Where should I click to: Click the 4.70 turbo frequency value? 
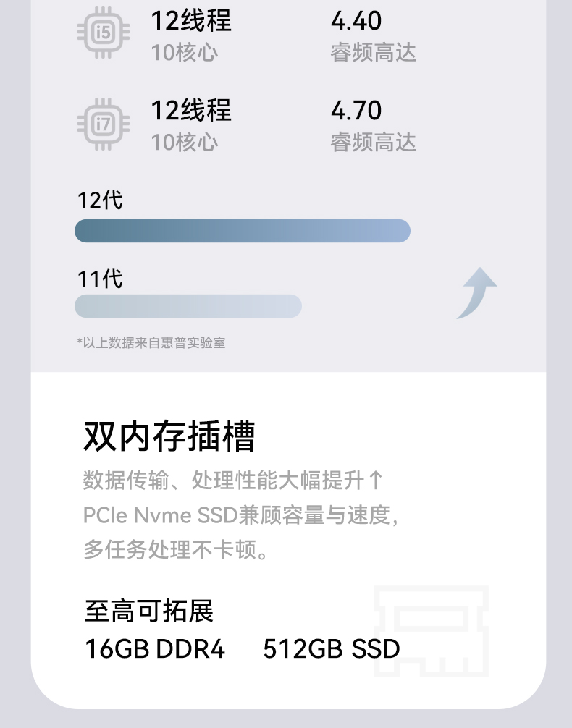[x=356, y=111]
